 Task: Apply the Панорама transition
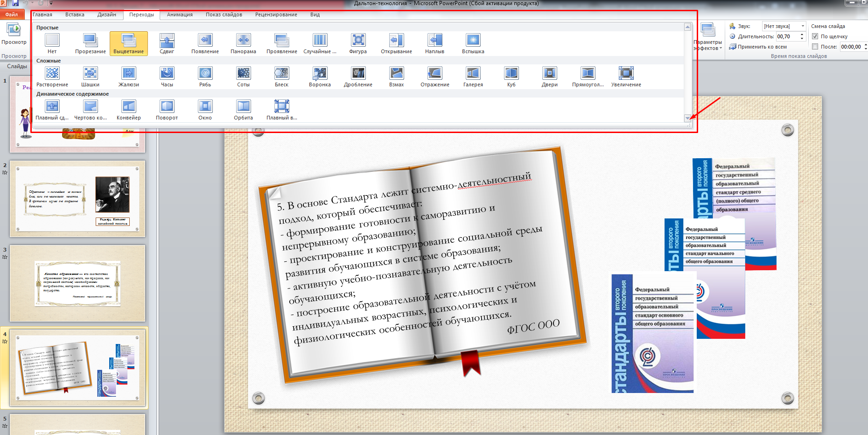244,44
